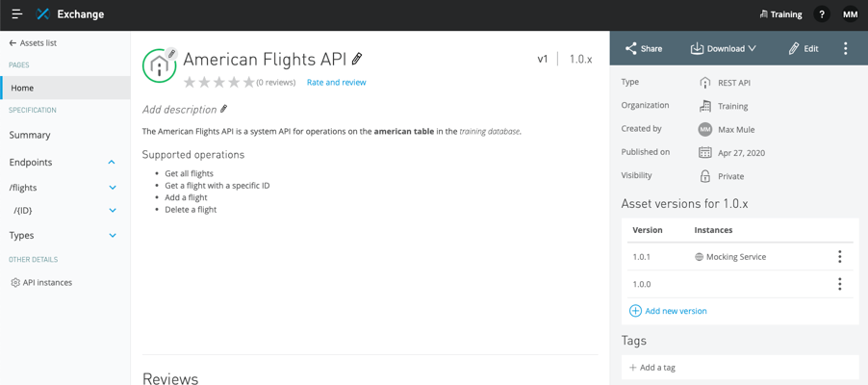Expand the /{ID} endpoint chevron
The height and width of the screenshot is (385, 868).
click(113, 211)
